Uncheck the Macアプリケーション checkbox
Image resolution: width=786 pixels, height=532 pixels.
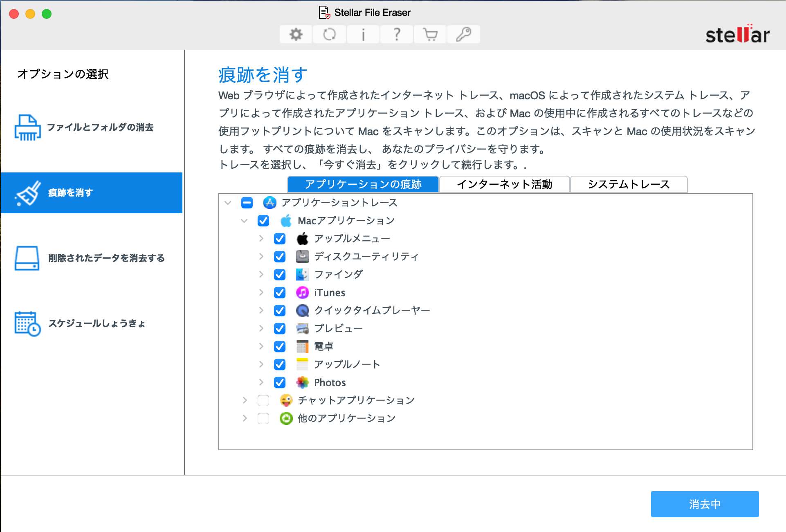point(263,221)
